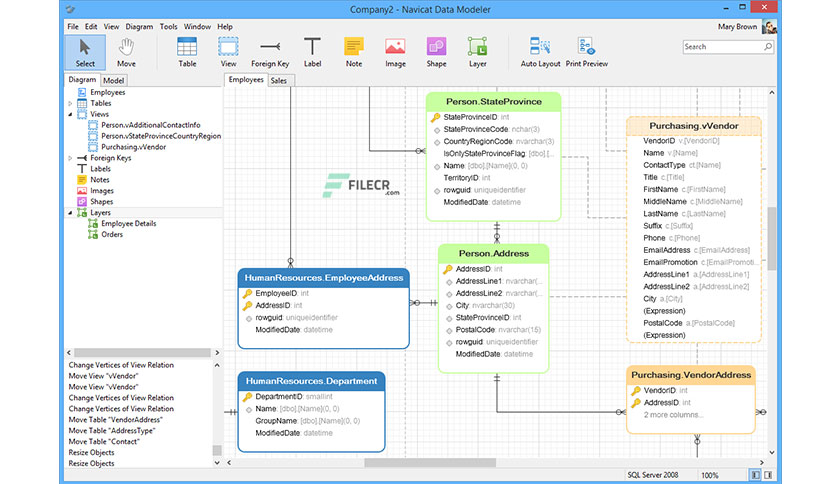This screenshot has width=836, height=484.
Task: Insert a Note with toolbar
Action: (x=353, y=52)
